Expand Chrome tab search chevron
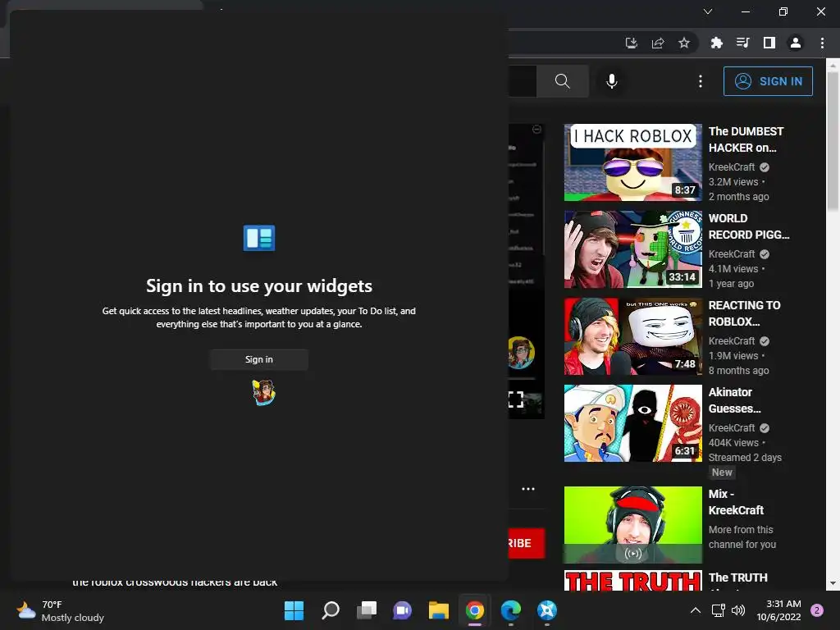Screen dimensions: 840x630 tap(708, 11)
